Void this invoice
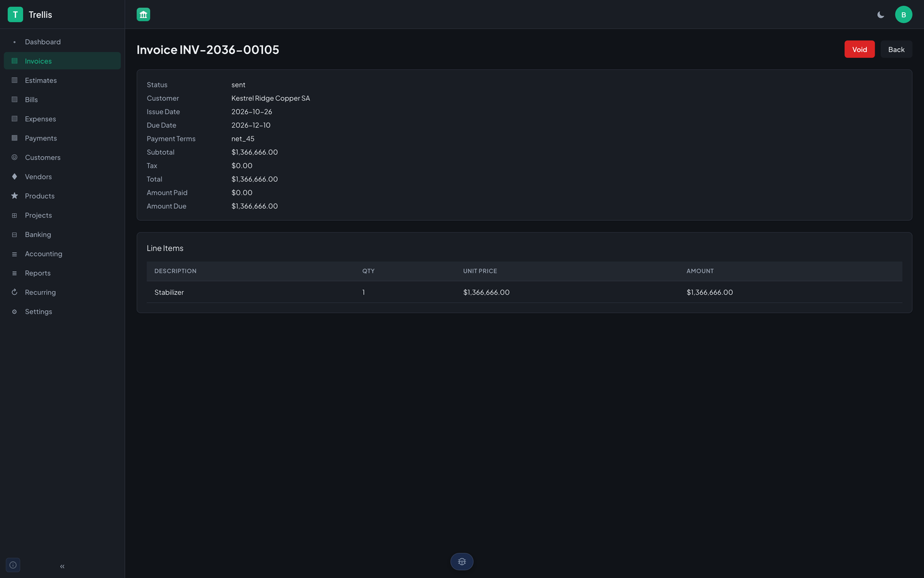Screen dimensions: 924x578 (859, 49)
